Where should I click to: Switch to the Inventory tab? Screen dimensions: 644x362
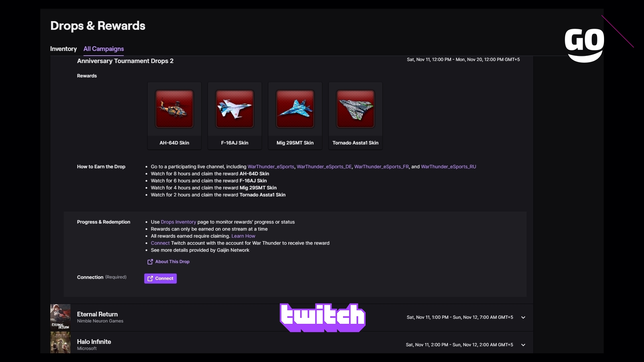[x=63, y=49]
